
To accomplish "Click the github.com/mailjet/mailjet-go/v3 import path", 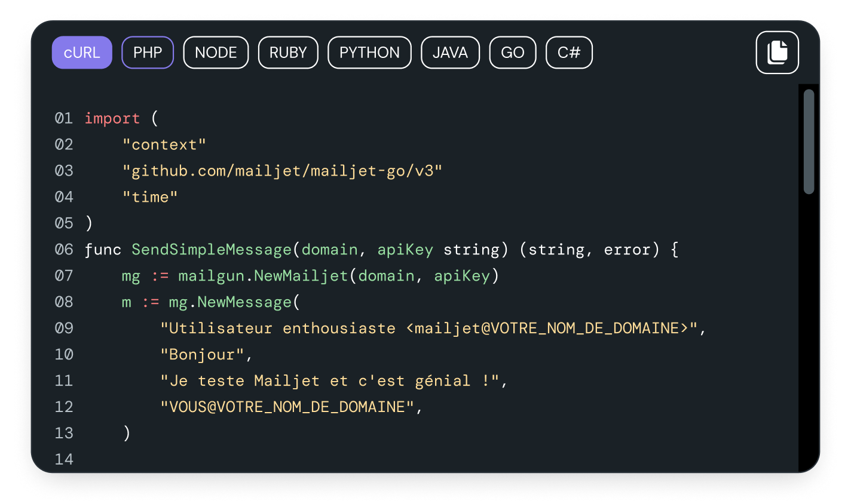I will (282, 171).
